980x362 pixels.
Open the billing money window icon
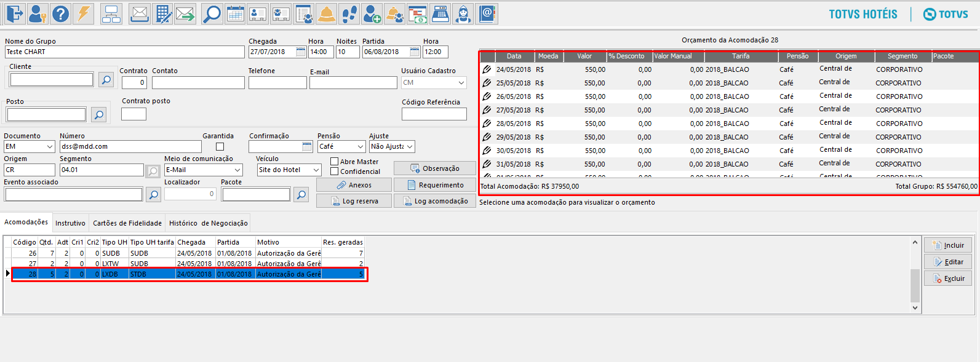(x=417, y=14)
